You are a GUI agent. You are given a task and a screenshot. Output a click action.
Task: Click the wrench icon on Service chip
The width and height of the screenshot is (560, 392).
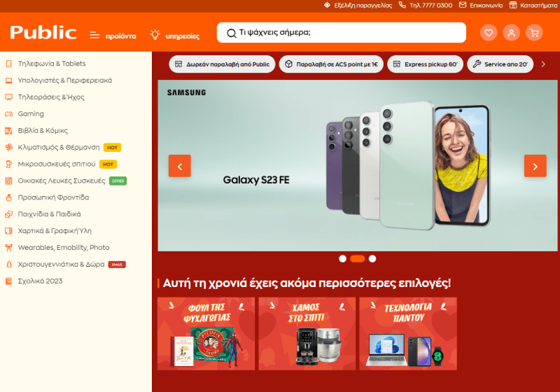coord(477,64)
